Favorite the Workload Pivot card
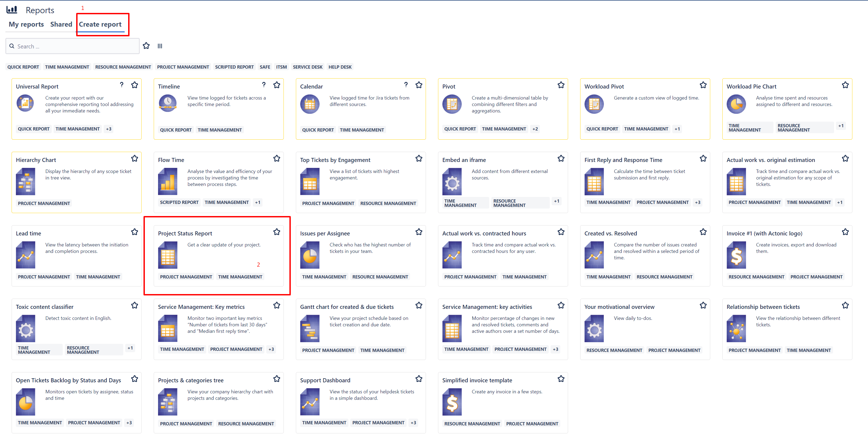Viewport: 868px width, 438px height. tap(703, 85)
